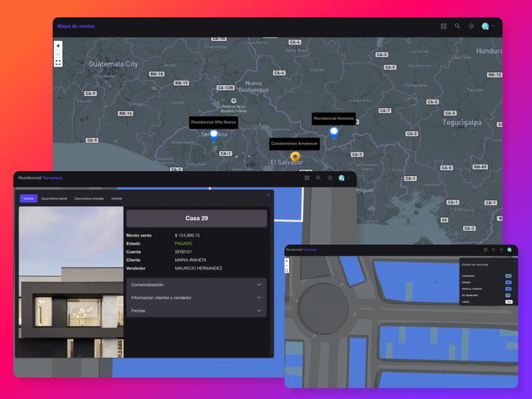
Task: Expand the Fechas section
Action: point(197,311)
